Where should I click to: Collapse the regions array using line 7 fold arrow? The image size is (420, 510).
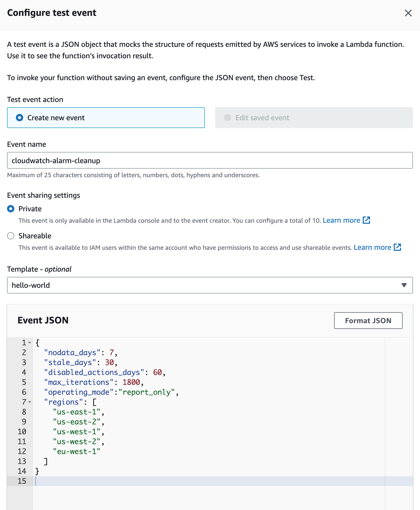coord(29,402)
